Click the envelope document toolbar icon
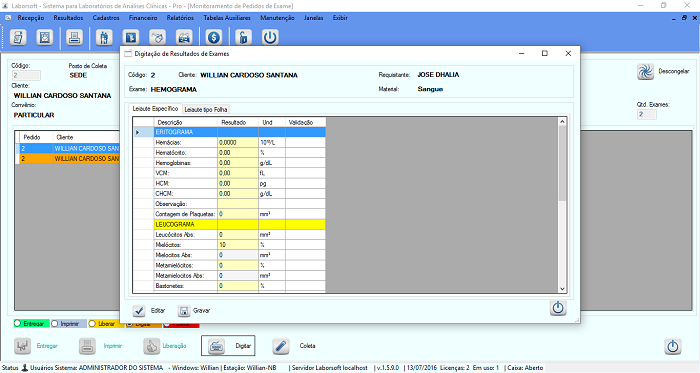Image resolution: width=700 pixels, height=373 pixels. tap(45, 37)
